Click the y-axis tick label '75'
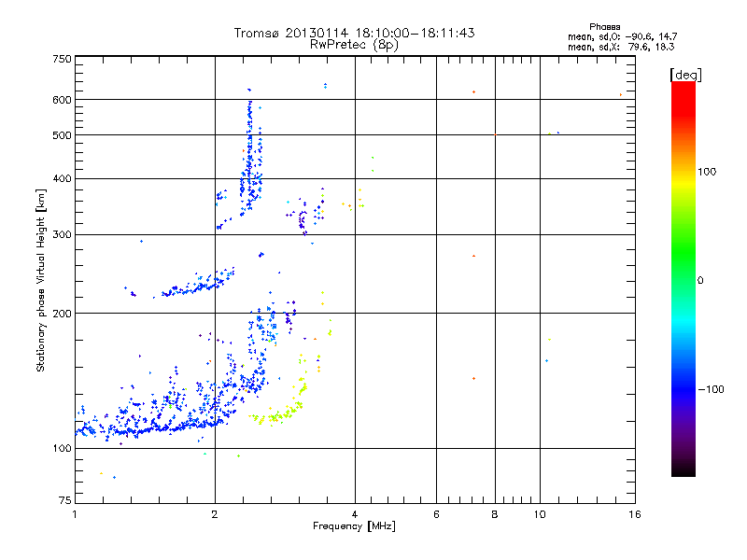The width and height of the screenshot is (747, 560). click(65, 500)
